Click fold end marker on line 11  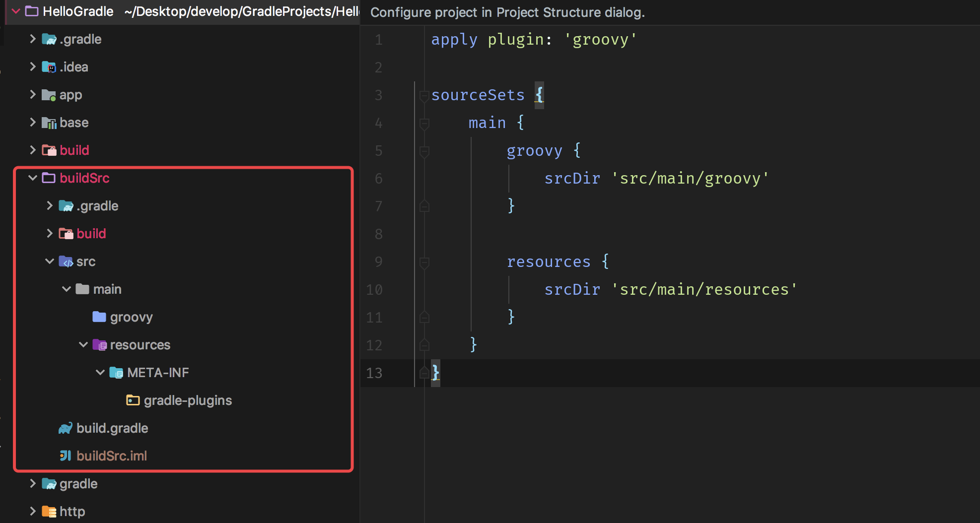click(x=424, y=317)
